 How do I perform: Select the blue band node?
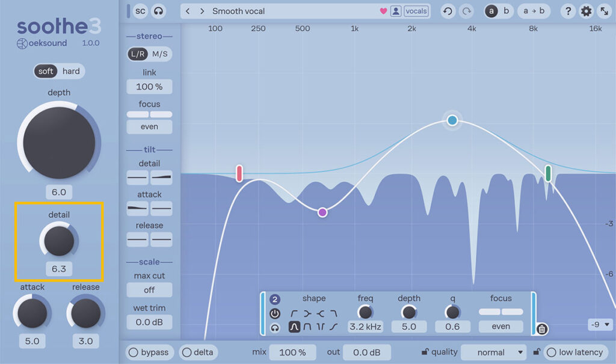point(452,120)
